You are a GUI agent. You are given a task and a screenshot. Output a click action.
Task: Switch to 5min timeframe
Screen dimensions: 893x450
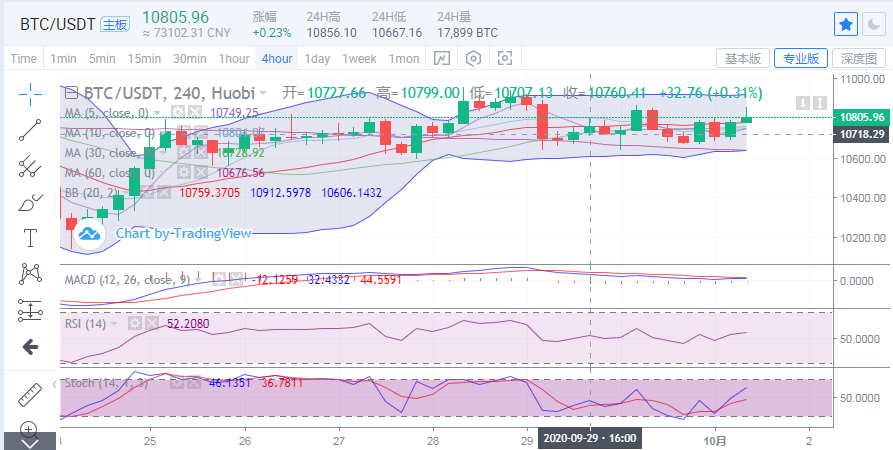point(102,59)
